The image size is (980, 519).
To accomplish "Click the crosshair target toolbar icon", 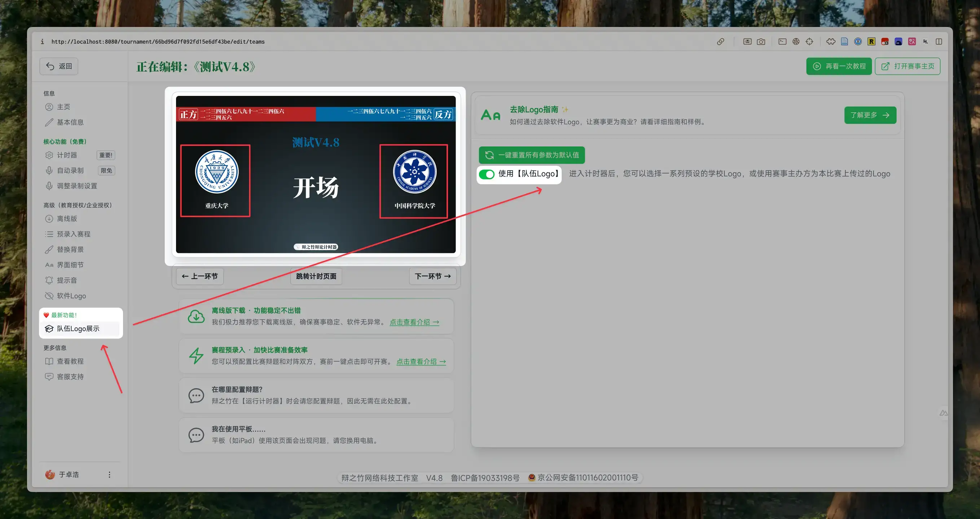I will coord(809,42).
